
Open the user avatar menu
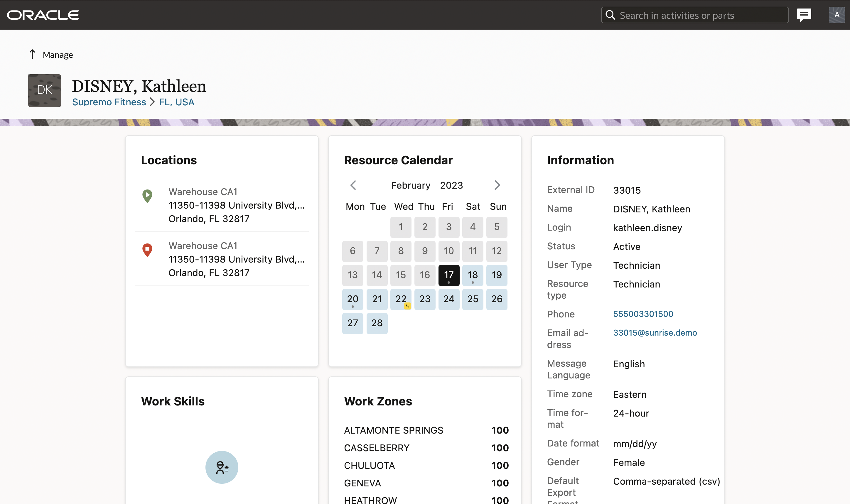836,15
